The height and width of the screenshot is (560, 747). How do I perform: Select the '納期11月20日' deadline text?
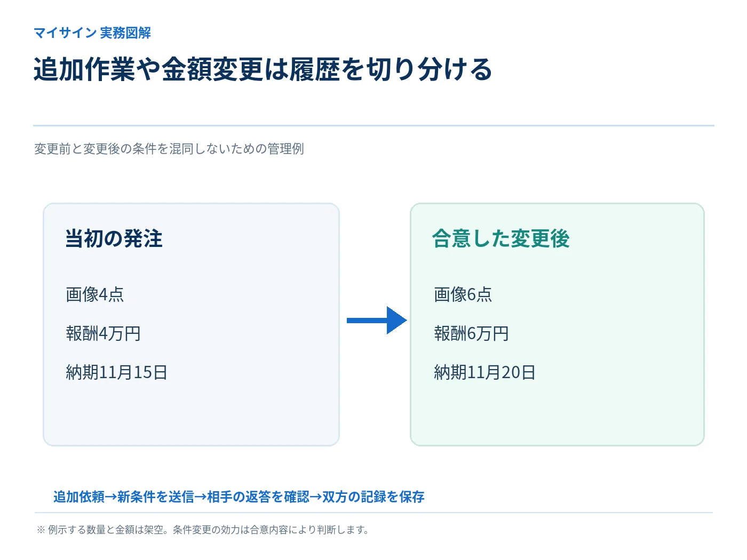[485, 372]
